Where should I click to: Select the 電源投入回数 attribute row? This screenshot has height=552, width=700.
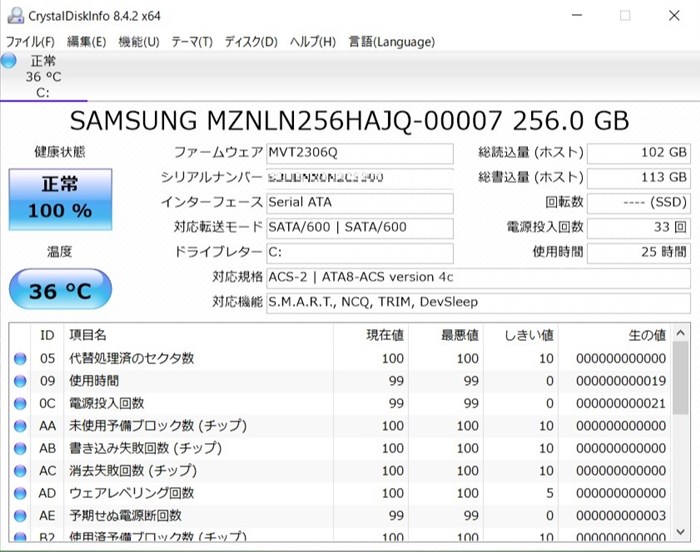340,403
